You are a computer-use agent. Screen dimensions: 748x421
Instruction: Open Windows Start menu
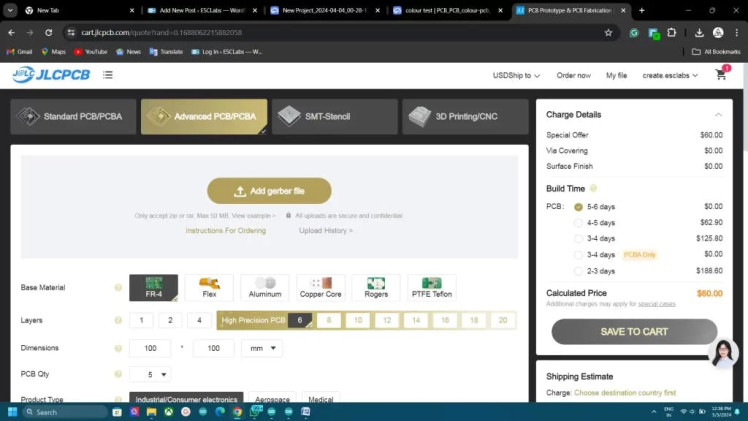[x=12, y=412]
